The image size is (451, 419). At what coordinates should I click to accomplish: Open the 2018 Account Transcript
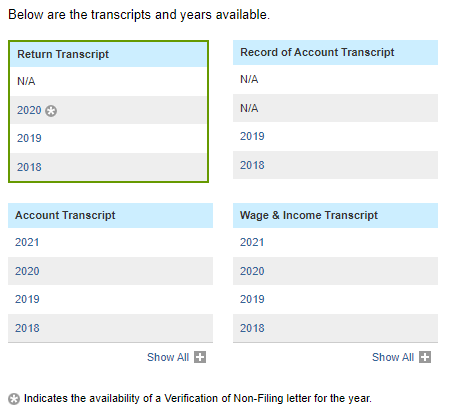click(27, 328)
